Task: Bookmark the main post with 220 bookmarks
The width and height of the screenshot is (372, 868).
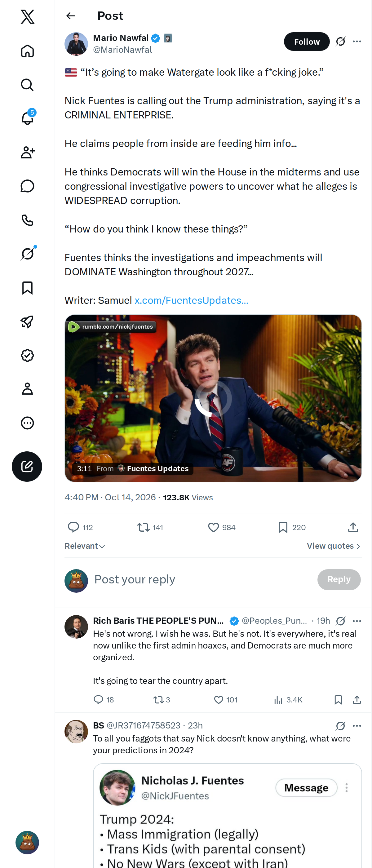Action: [291, 527]
